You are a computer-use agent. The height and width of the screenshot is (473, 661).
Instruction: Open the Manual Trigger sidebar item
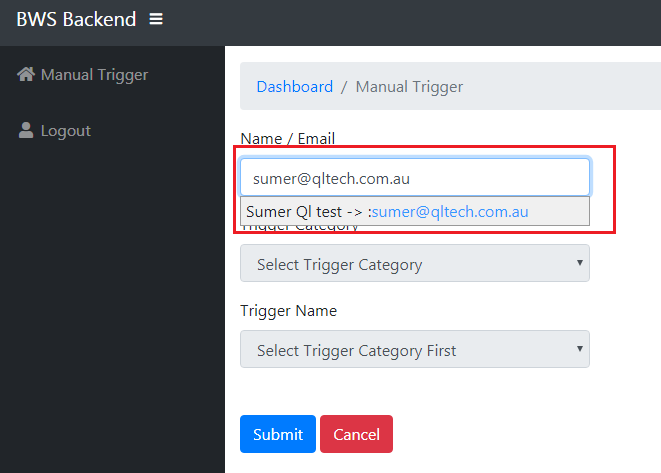click(x=93, y=75)
